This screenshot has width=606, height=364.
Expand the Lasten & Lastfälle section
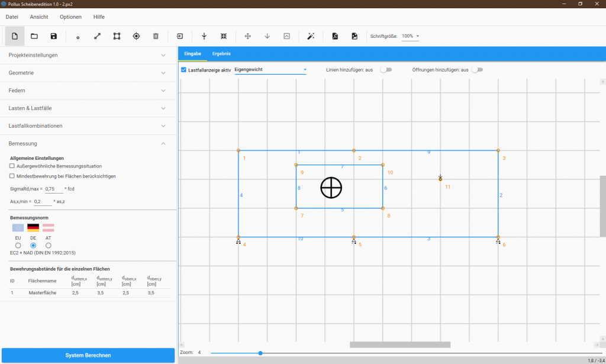point(88,108)
